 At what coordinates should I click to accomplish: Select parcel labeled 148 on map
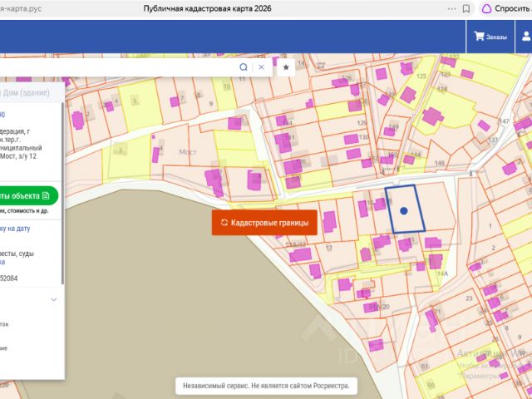(x=440, y=163)
